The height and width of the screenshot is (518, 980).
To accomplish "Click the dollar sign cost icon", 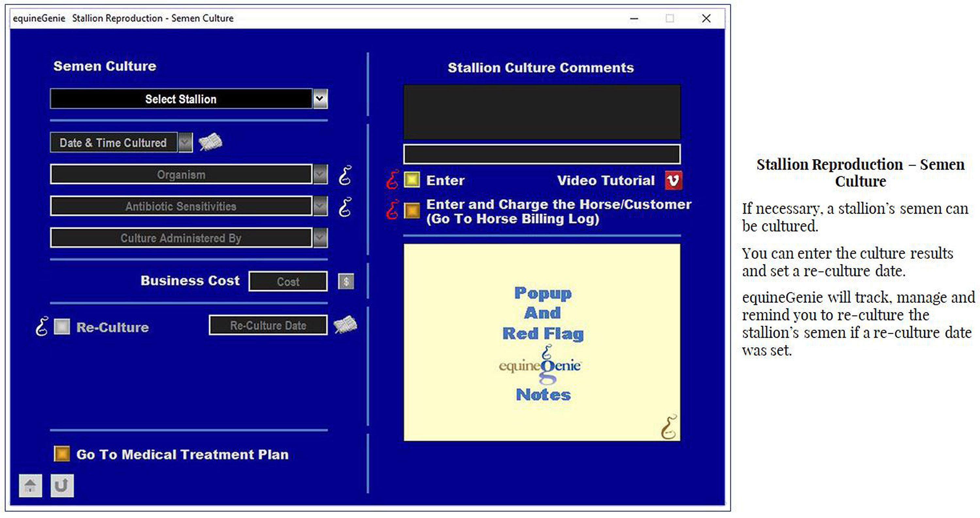I will click(346, 282).
